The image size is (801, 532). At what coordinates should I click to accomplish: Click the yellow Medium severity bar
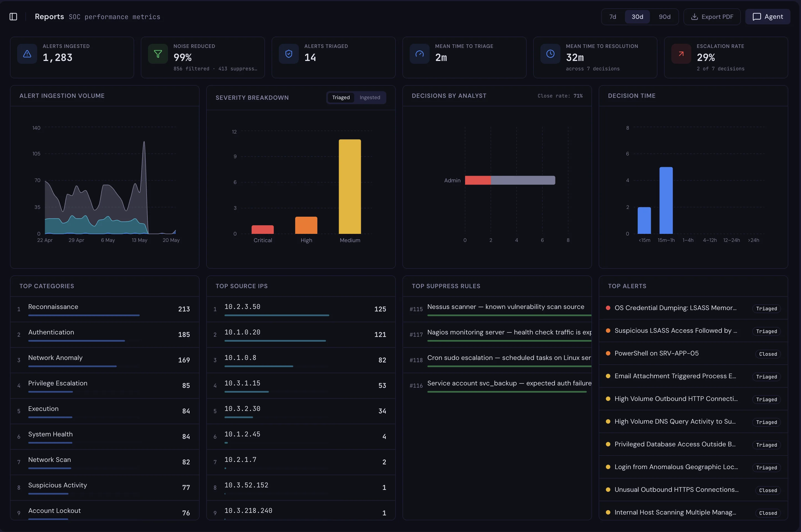(350, 186)
